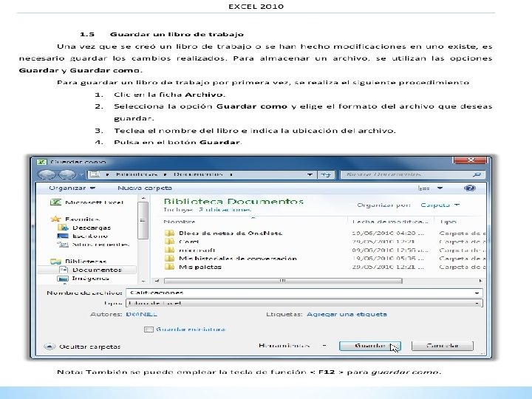Screen dimensions: 532x399
Task: Click Favoritos star icon
Action: tap(55, 219)
